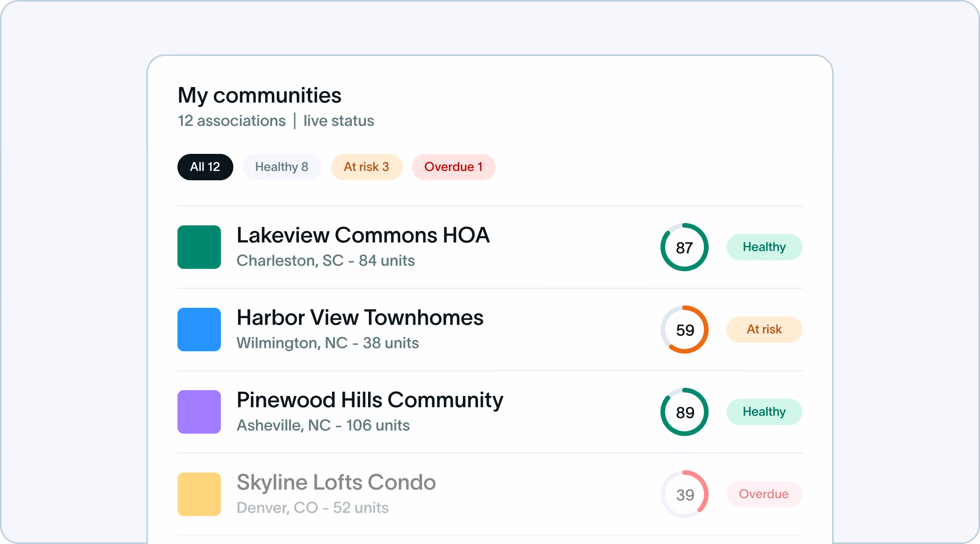The width and height of the screenshot is (980, 544).
Task: Click Harbor View Townhomes blue square icon
Action: pos(199,330)
